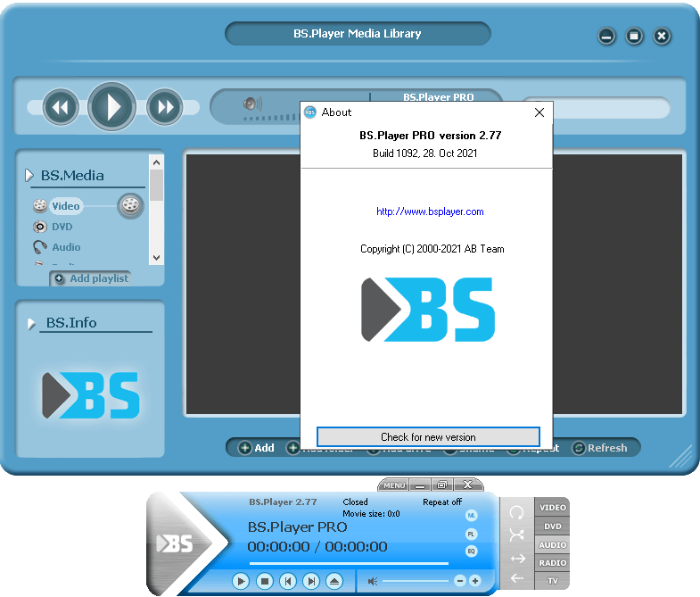
Task: Click scroll down arrow in BS.Media list
Action: click(x=156, y=257)
